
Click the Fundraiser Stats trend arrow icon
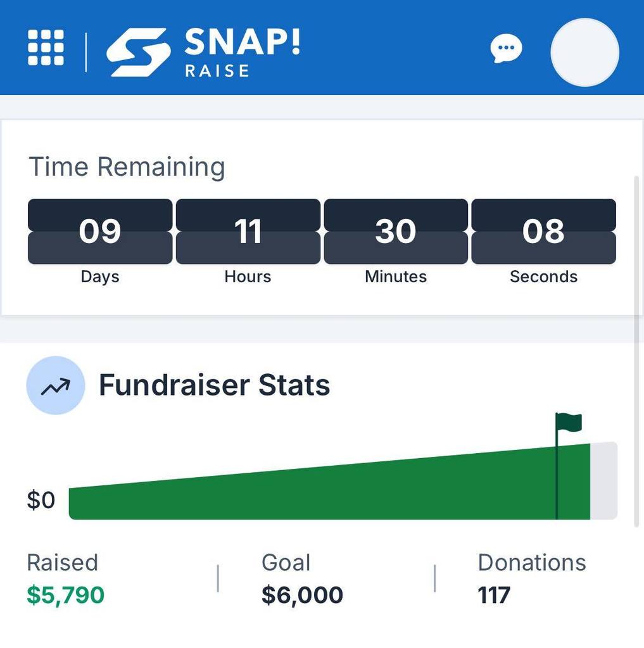pyautogui.click(x=56, y=385)
